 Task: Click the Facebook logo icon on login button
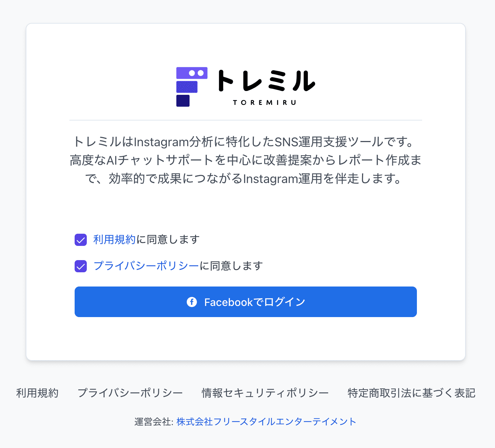[192, 302]
